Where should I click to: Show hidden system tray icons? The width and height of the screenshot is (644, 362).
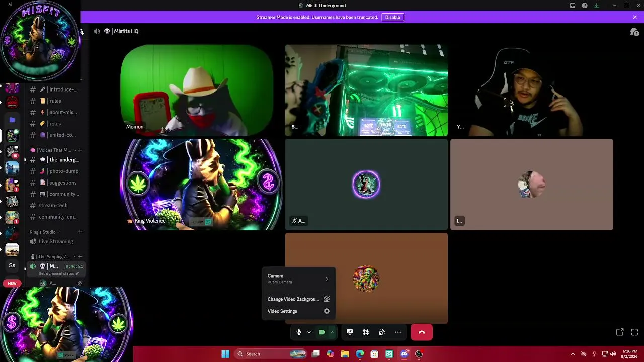tap(573, 354)
